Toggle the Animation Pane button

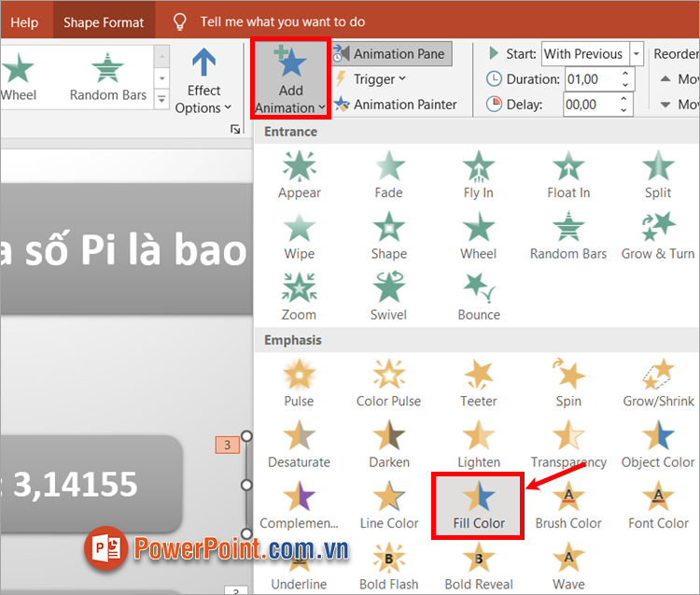point(389,54)
